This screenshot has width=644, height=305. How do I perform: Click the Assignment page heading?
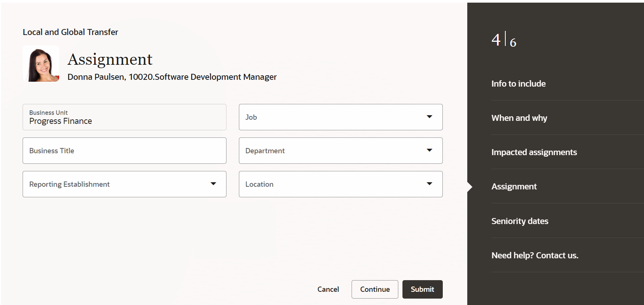110,59
